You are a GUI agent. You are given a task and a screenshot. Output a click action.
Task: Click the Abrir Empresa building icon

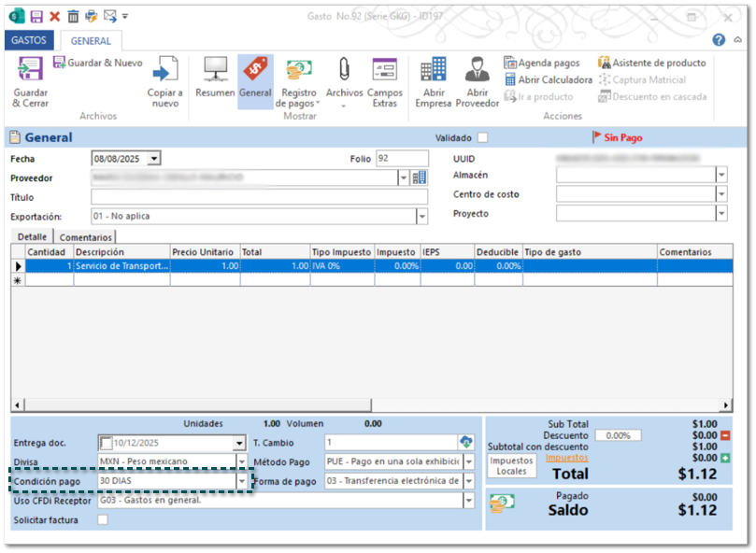(434, 71)
